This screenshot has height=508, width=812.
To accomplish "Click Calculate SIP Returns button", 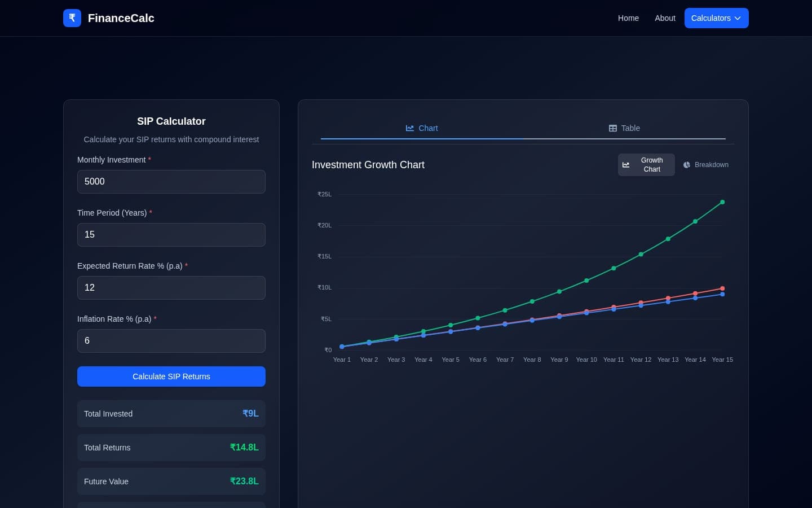I will point(171,376).
